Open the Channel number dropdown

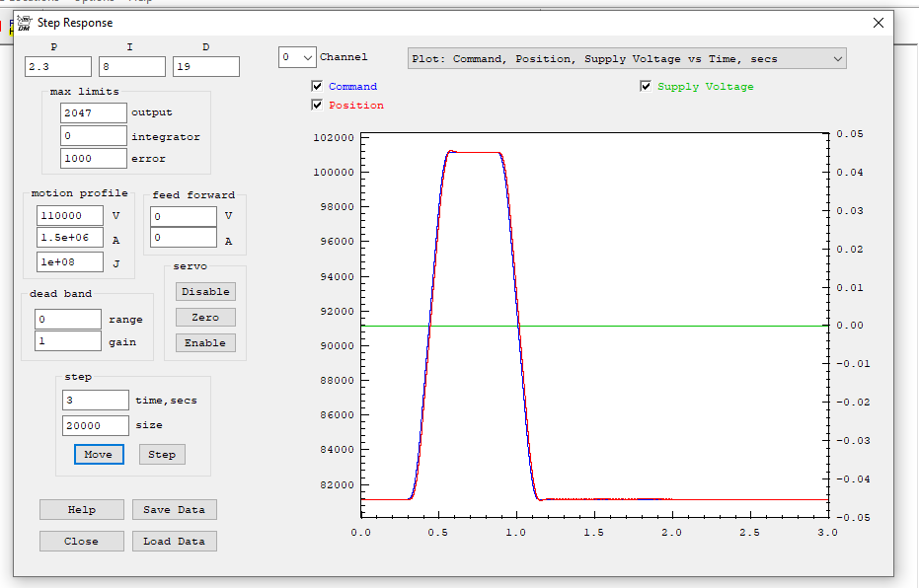[x=297, y=58]
